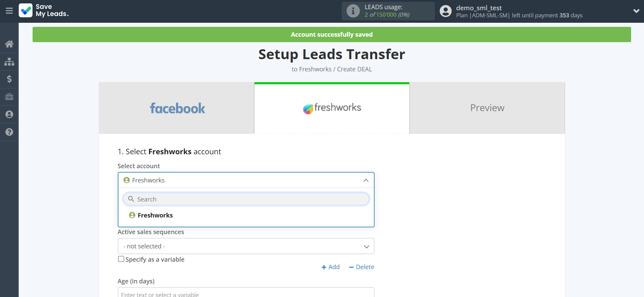Open the hamburger menu icon
Viewport: 644px width, 297px height.
[9, 11]
